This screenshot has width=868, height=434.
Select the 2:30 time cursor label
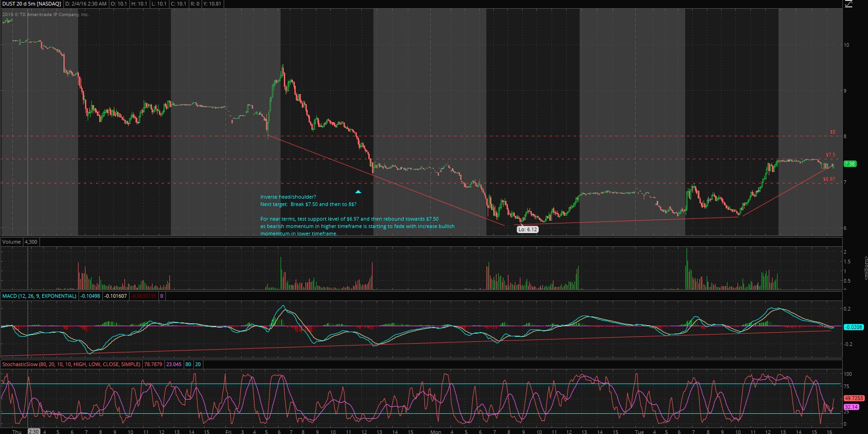coord(34,431)
